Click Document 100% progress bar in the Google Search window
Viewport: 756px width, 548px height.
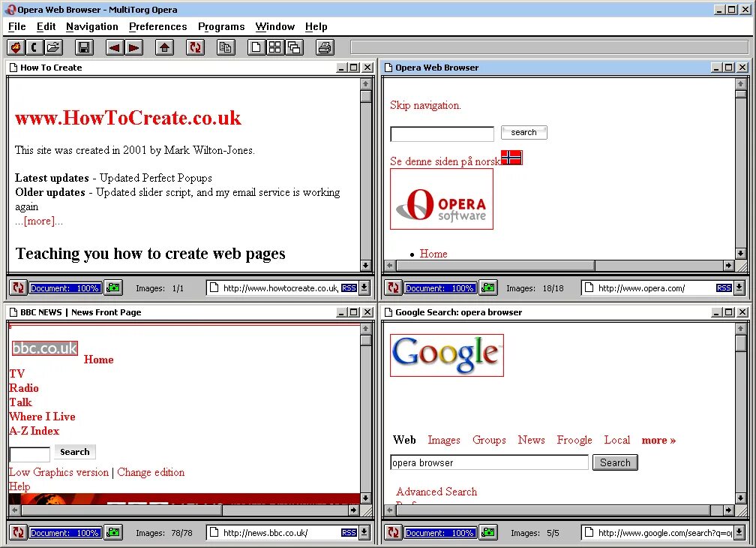click(440, 532)
